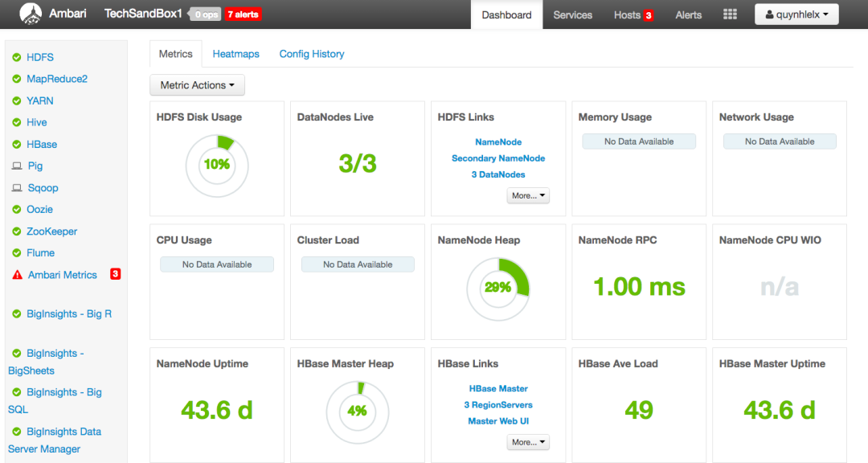Screen dimensions: 868x463
Task: Click the Ambari logo icon
Action: click(x=31, y=14)
